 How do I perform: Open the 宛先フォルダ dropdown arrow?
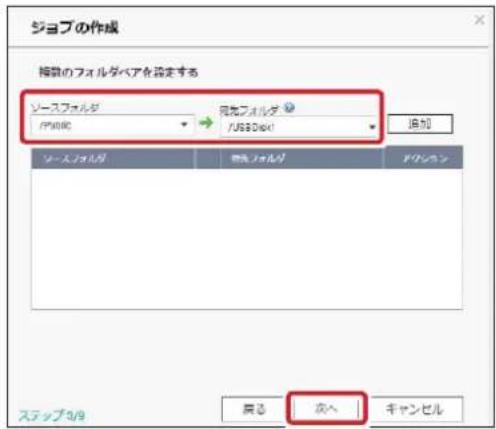click(x=372, y=127)
